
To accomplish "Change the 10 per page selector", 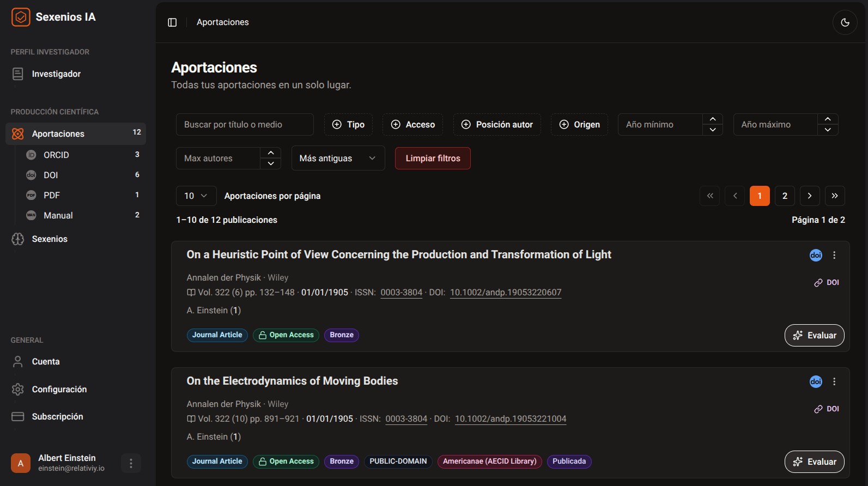I will click(196, 196).
